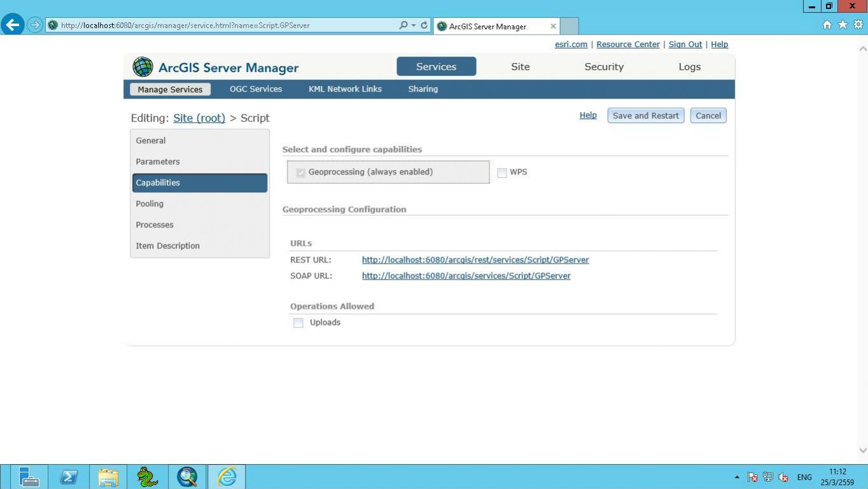Close the ArcGIS Server Manager tab
This screenshot has width=868, height=489.
point(553,26)
